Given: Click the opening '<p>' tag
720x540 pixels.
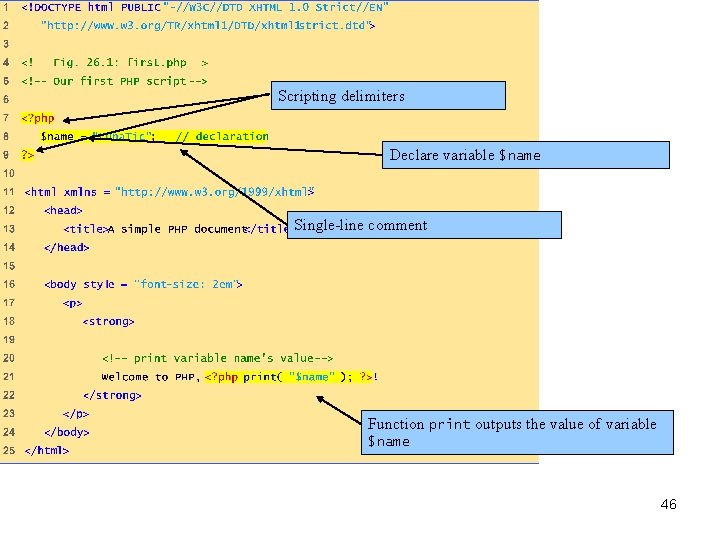Looking at the screenshot, I should pos(73,303).
